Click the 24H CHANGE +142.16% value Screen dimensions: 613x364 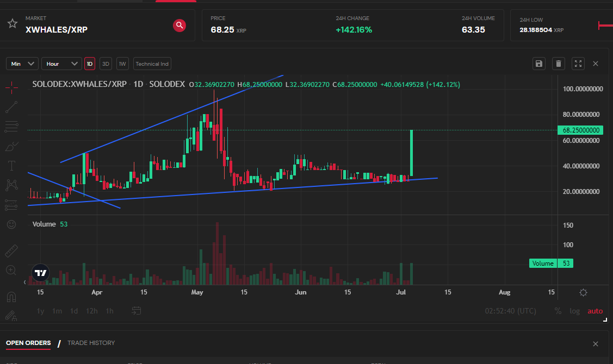pos(354,30)
